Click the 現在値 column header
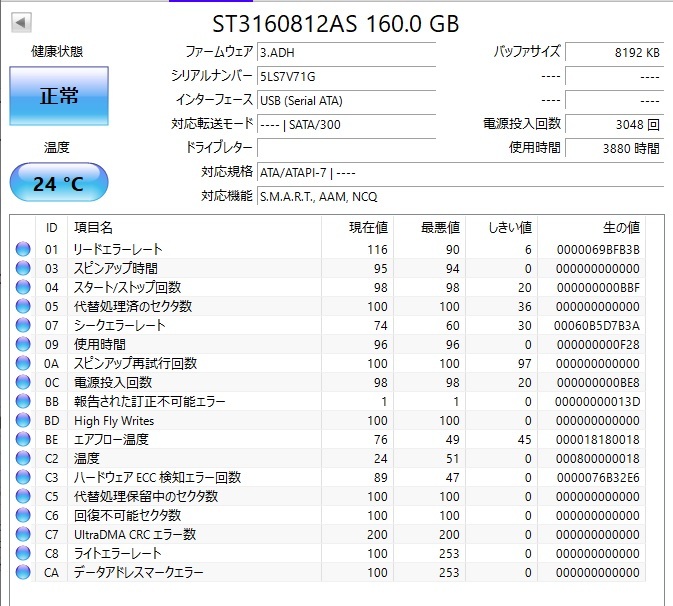673x606 pixels. coord(358,227)
